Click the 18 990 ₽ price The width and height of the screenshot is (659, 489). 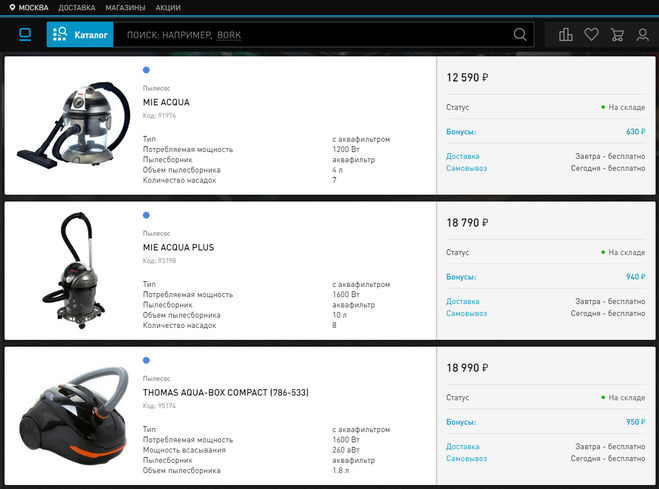[467, 368]
